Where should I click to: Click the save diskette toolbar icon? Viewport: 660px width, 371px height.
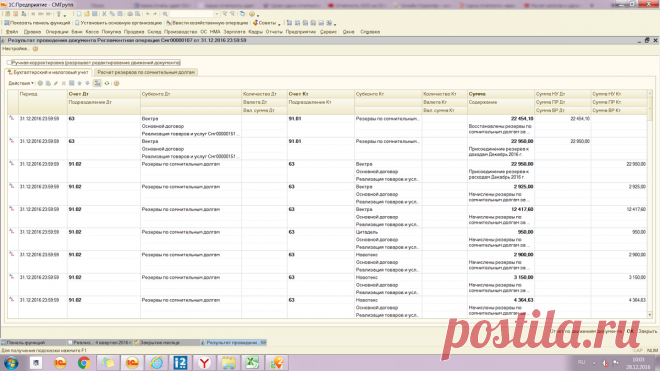[x=95, y=14]
